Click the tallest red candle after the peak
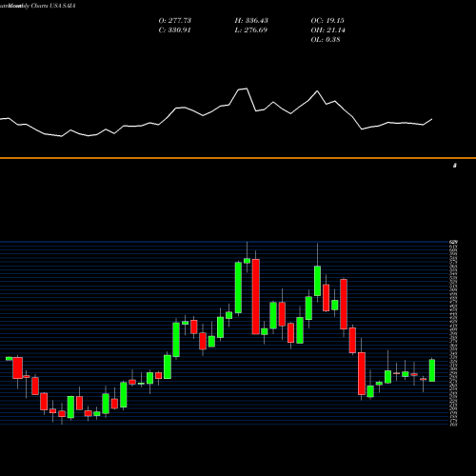The height and width of the screenshot is (476, 476). [256, 296]
